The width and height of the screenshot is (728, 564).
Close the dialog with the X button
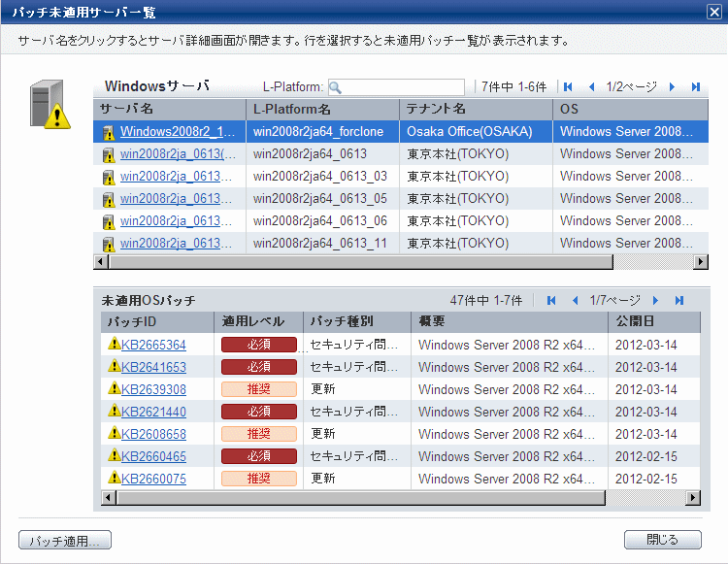click(x=714, y=12)
